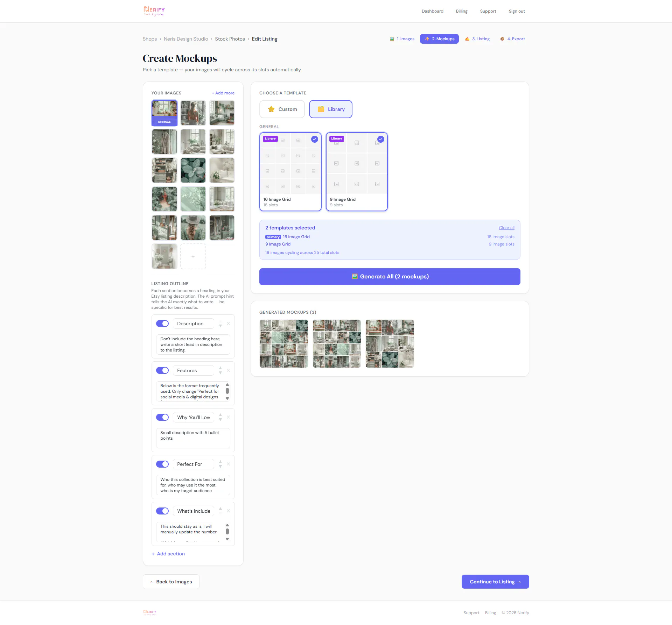Edit Why You'll Love prompt textarea
The width and height of the screenshot is (672, 625).
point(193,438)
